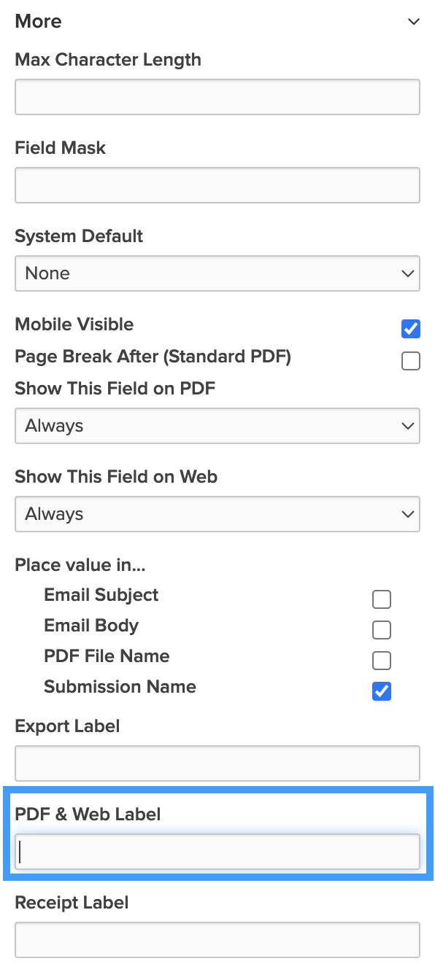Image resolution: width=435 pixels, height=980 pixels.
Task: Open the Show This Field on PDF dropdown
Action: point(217,426)
